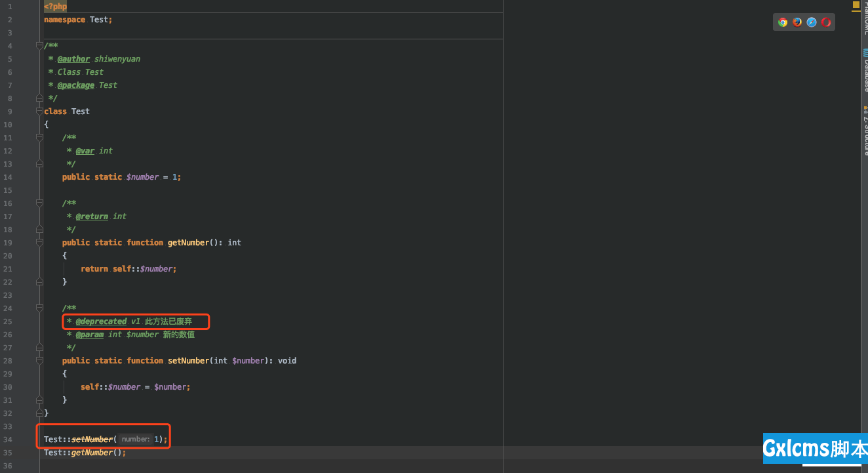
Task: Open preview in Opera browser icon
Action: [x=826, y=22]
